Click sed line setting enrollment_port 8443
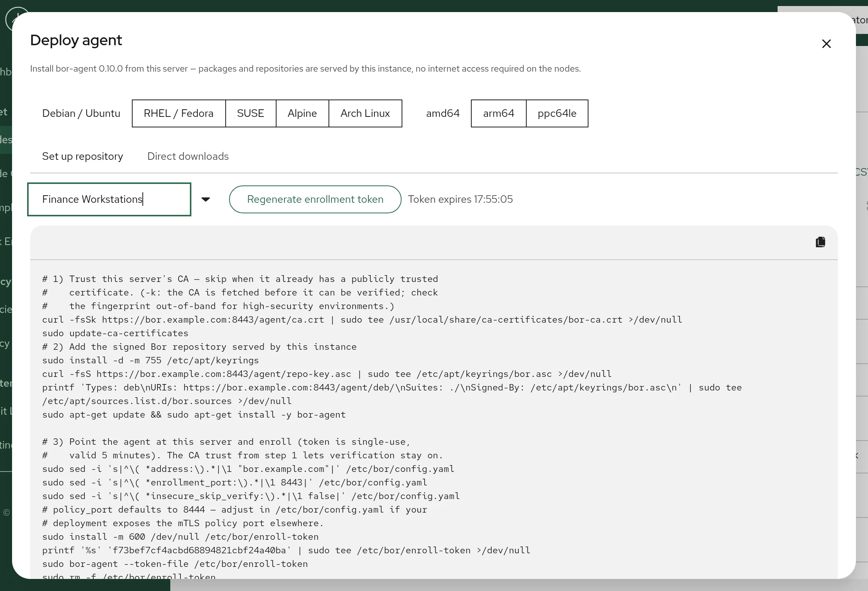The height and width of the screenshot is (591, 868). [x=235, y=482]
